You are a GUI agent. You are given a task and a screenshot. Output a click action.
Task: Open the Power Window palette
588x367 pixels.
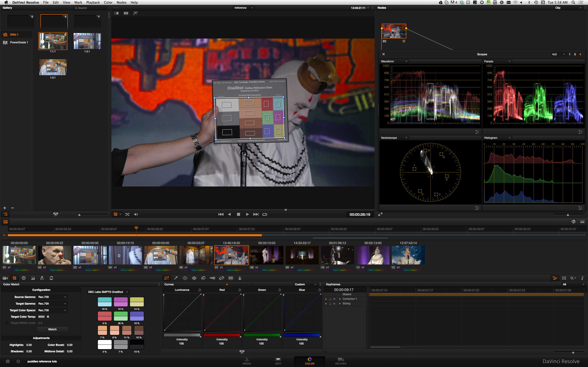click(185, 278)
